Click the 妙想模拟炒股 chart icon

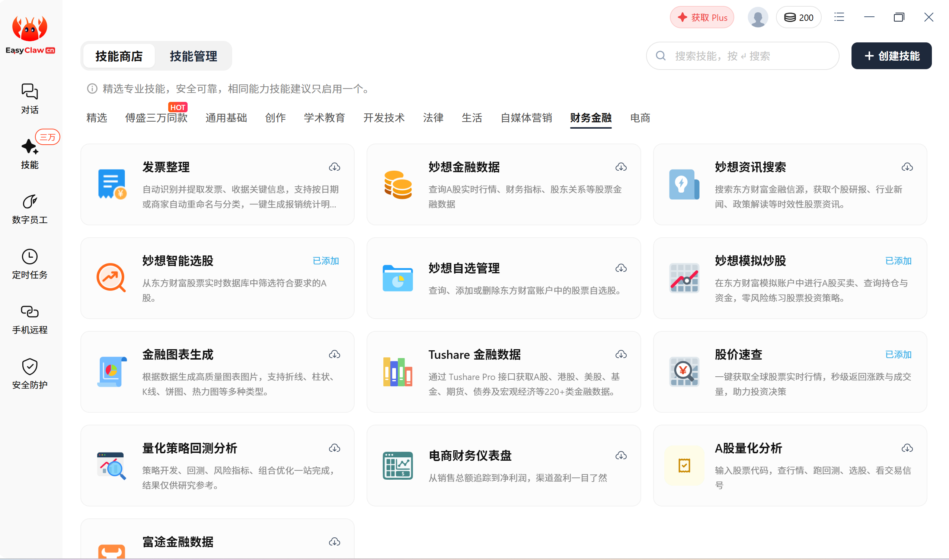pyautogui.click(x=684, y=278)
